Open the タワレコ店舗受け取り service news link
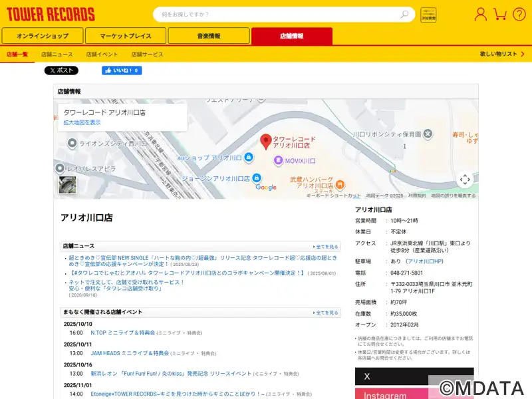The height and width of the screenshot is (399, 532). pyautogui.click(x=126, y=285)
